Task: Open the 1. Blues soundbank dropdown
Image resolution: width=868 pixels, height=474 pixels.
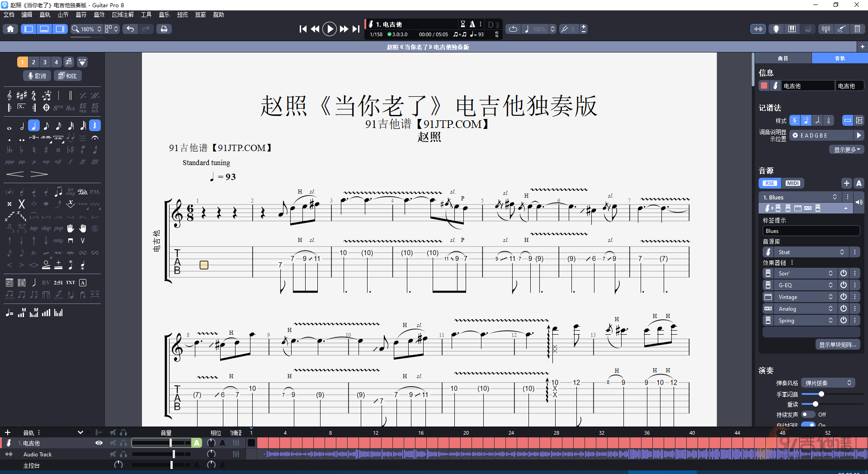Action: (x=800, y=197)
